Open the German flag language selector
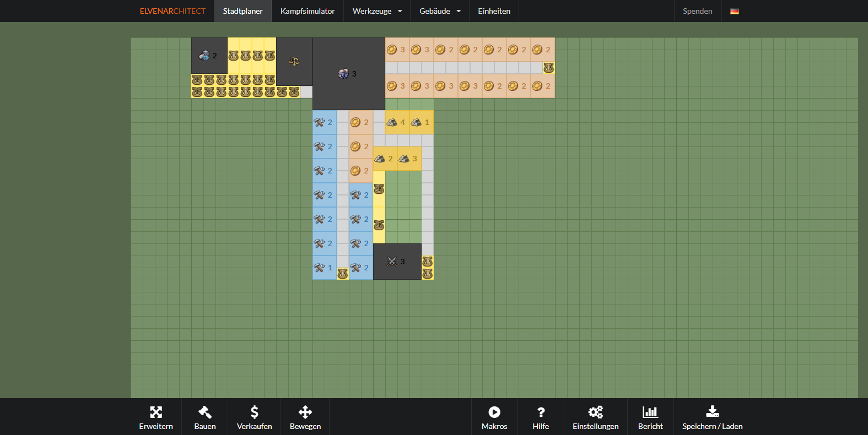868x435 pixels. [x=735, y=11]
